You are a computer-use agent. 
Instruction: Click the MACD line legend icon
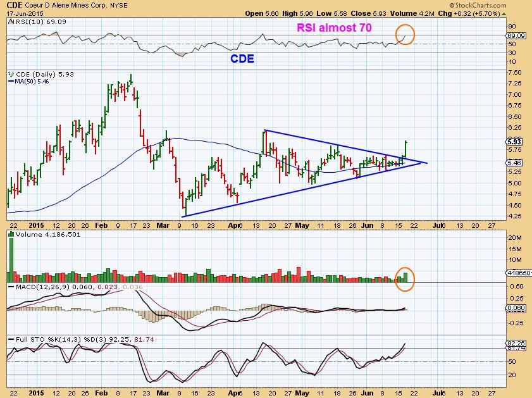11,287
